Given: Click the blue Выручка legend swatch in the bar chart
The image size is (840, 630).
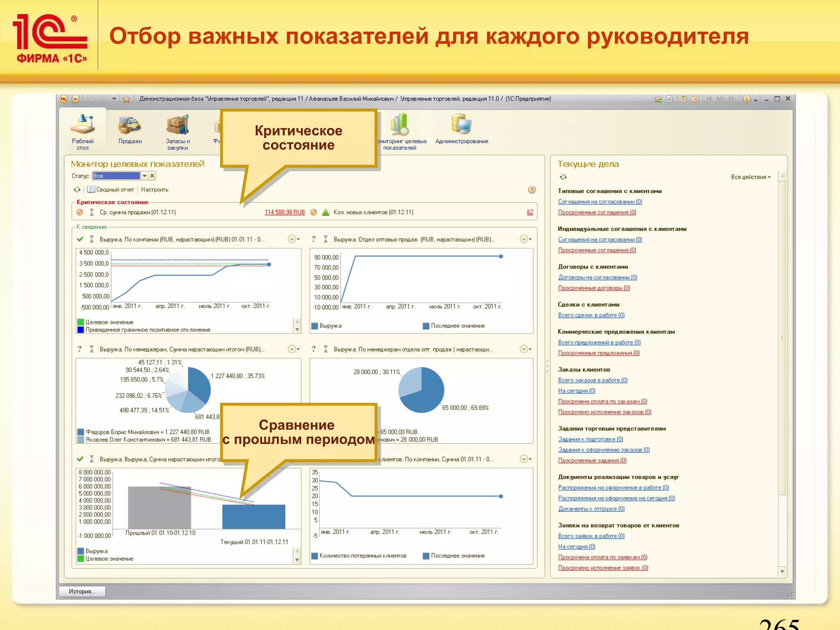Looking at the screenshot, I should pos(81,551).
